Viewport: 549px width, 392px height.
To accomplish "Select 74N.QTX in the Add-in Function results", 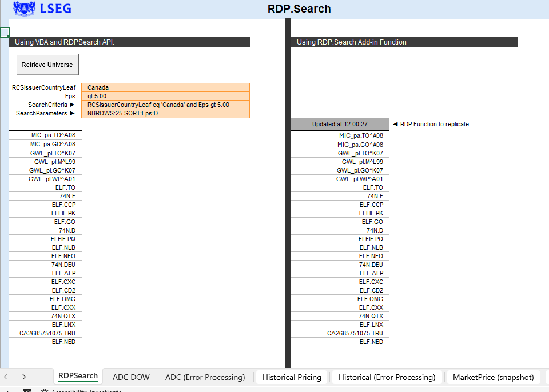I will coord(340,316).
